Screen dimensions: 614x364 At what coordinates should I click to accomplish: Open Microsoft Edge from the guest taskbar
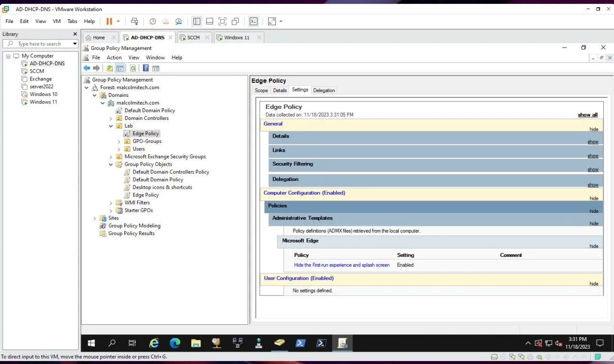pyautogui.click(x=175, y=343)
